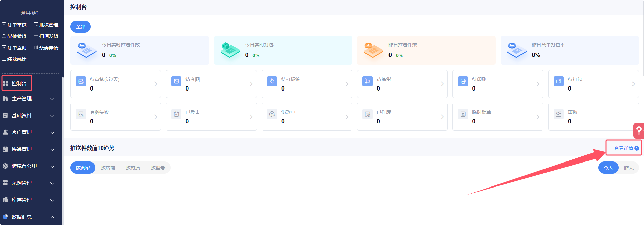This screenshot has width=644, height=225.
Task: Switch to the 昨天 time filter
Action: click(x=629, y=168)
